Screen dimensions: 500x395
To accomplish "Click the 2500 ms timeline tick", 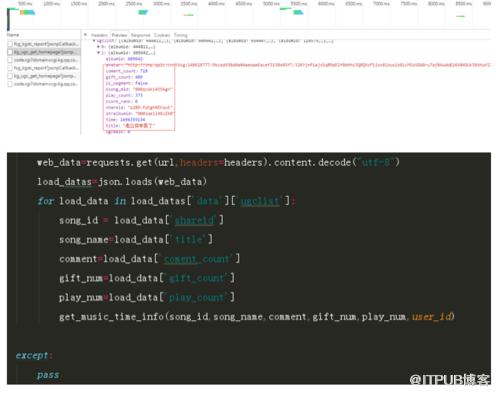I will pyautogui.click(x=134, y=4).
